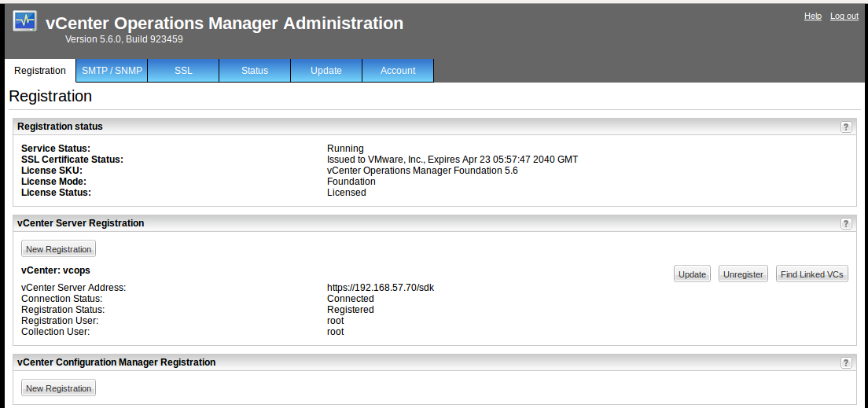
Task: Click 'vCenter Operations Manager Administration' title
Action: pos(224,23)
